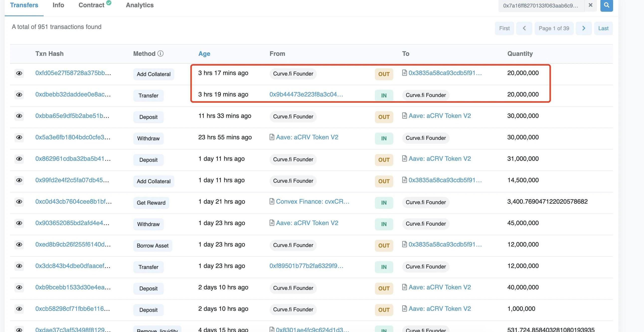Click the address search input field
The height and width of the screenshot is (332, 644).
[541, 5]
